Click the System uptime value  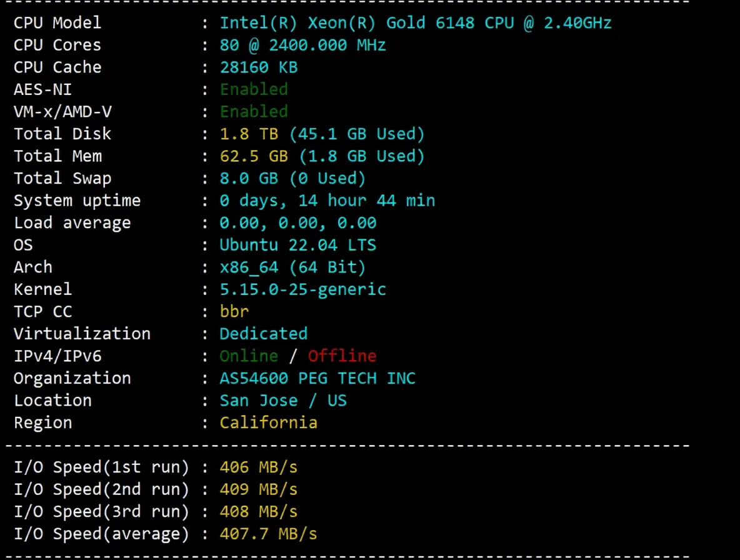click(x=327, y=200)
